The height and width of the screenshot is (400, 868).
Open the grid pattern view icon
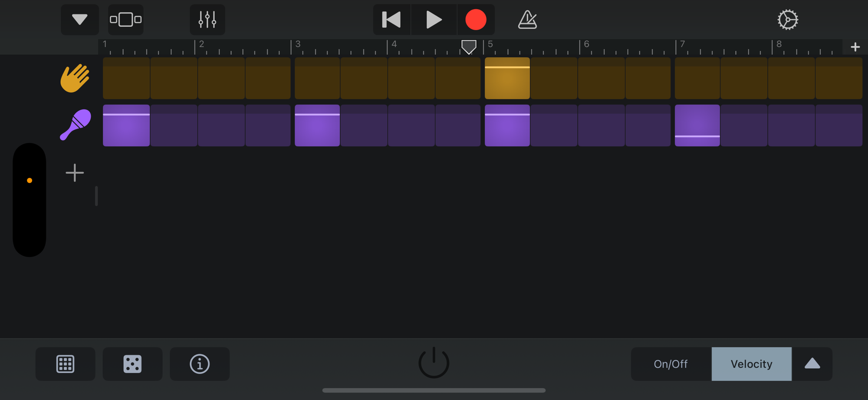[x=65, y=364]
